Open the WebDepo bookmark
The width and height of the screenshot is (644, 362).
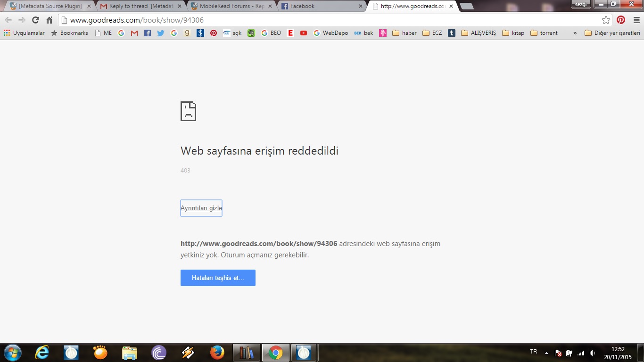click(x=331, y=33)
